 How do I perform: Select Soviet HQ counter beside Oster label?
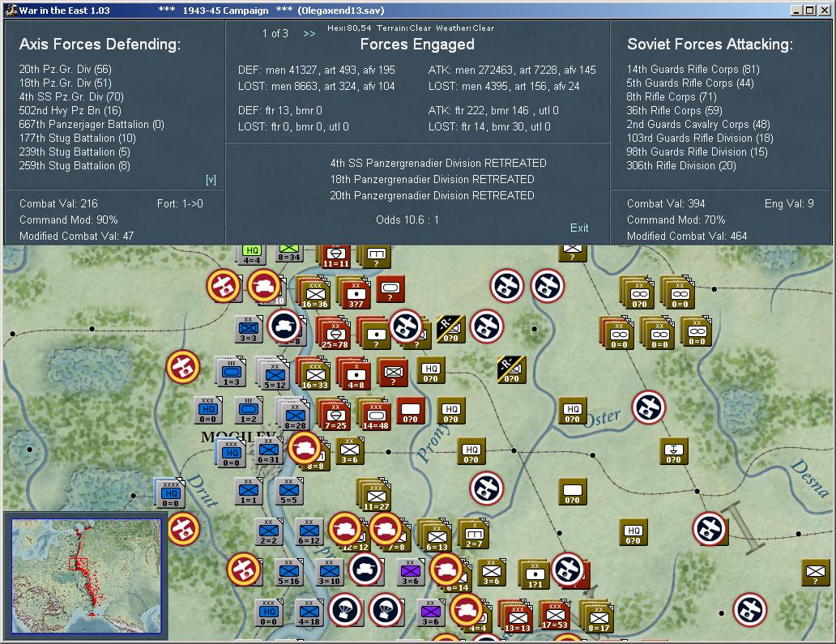(x=572, y=411)
